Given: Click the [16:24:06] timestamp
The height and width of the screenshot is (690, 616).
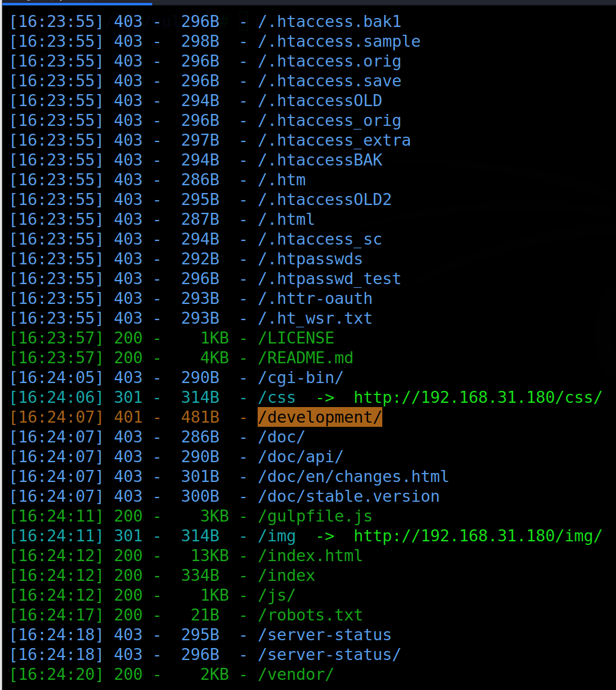Looking at the screenshot, I should click(56, 398).
